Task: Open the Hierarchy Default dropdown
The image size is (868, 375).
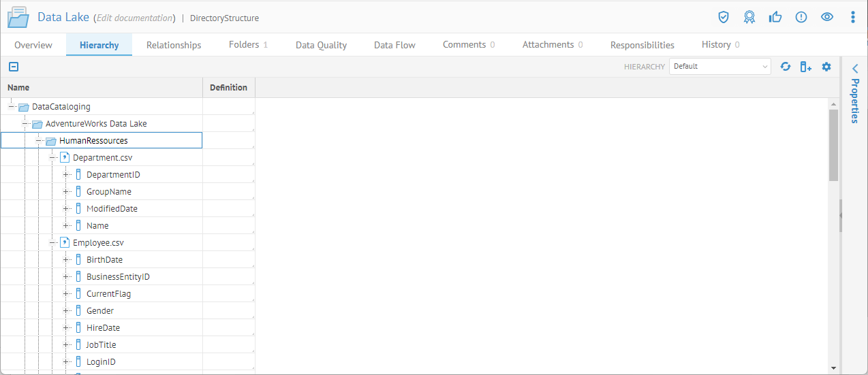Action: tap(720, 67)
